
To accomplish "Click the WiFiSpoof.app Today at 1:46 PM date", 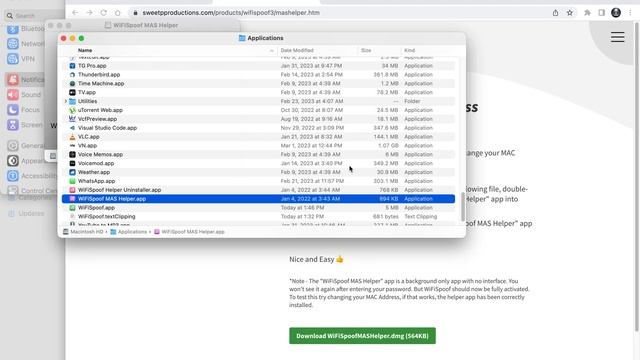I will click(302, 208).
